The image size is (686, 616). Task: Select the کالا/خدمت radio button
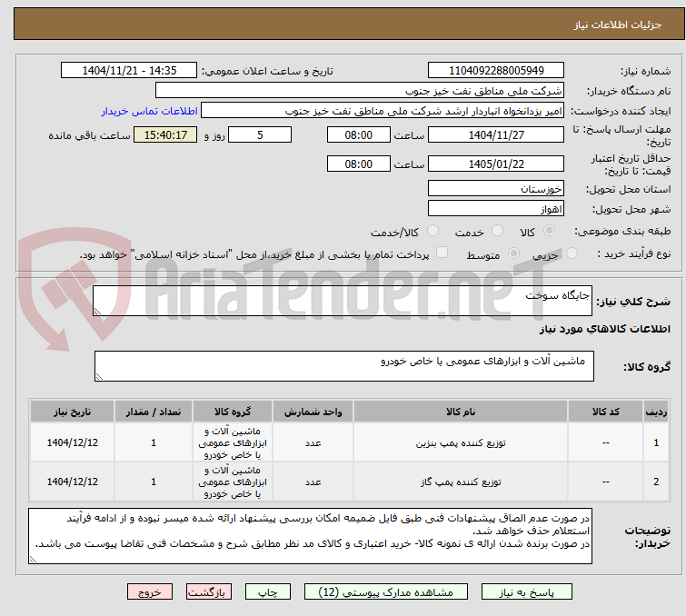click(x=432, y=230)
